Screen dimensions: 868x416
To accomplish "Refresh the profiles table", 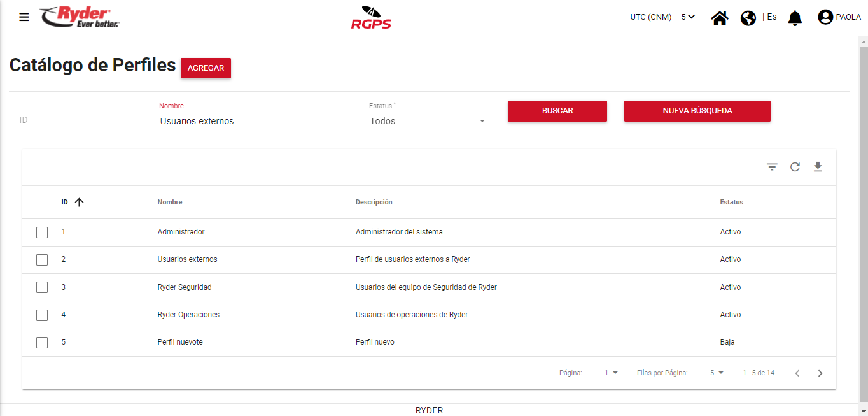I will point(795,167).
